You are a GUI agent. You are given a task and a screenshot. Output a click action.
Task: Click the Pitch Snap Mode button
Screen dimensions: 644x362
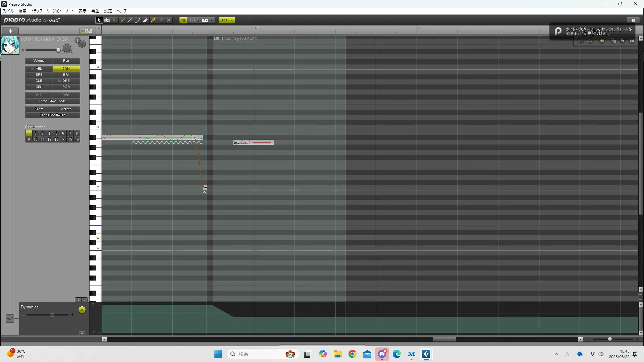coord(53,101)
